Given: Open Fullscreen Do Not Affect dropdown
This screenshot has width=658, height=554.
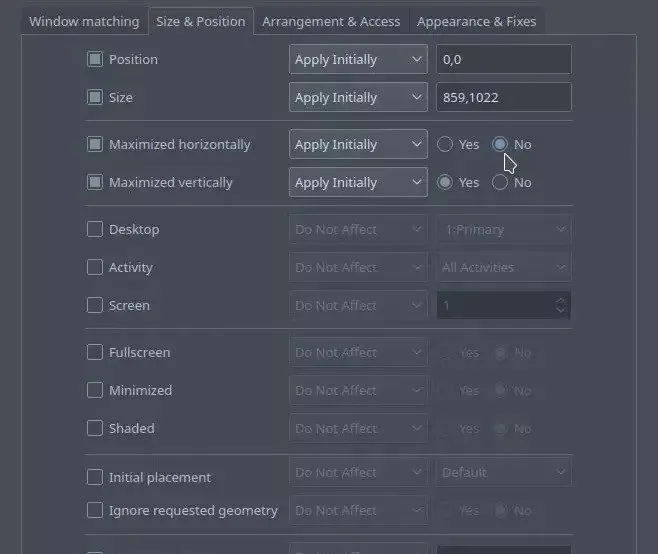Looking at the screenshot, I should [x=358, y=353].
